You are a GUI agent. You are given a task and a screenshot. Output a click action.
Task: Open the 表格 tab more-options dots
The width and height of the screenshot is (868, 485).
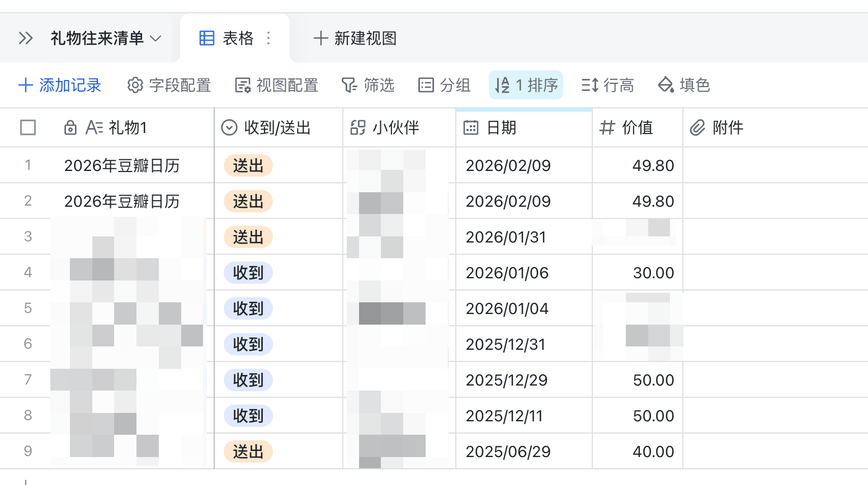click(x=269, y=38)
